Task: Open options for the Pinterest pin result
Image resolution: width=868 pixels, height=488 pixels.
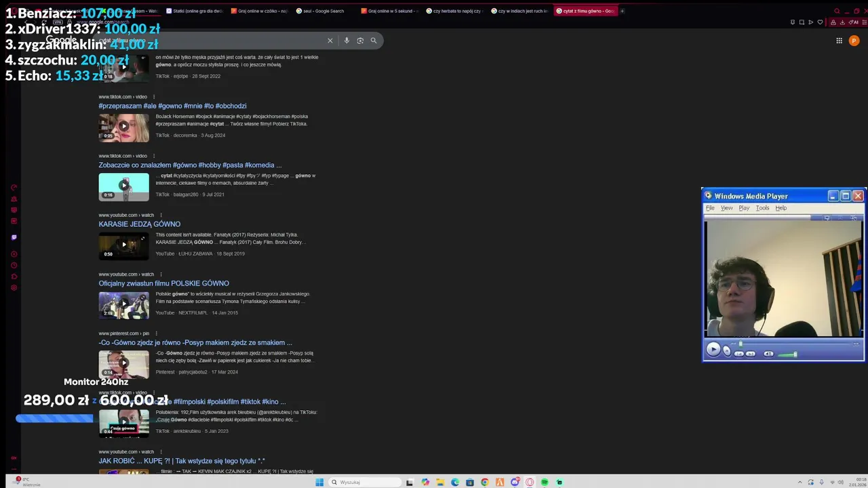Action: [x=156, y=333]
